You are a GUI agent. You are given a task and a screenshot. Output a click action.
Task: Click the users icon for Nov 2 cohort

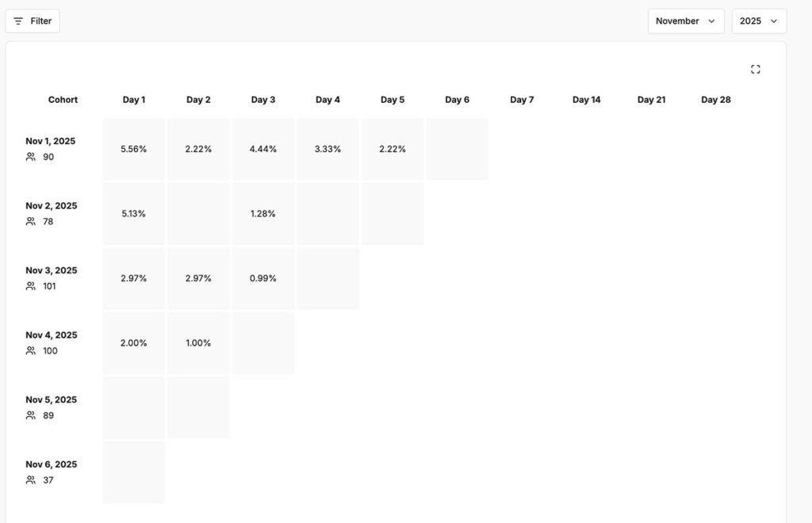click(31, 222)
